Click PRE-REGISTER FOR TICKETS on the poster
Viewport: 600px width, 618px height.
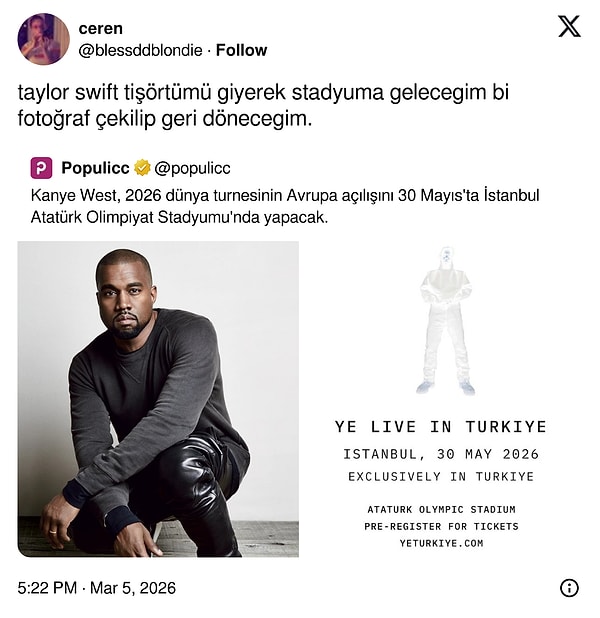442,527
